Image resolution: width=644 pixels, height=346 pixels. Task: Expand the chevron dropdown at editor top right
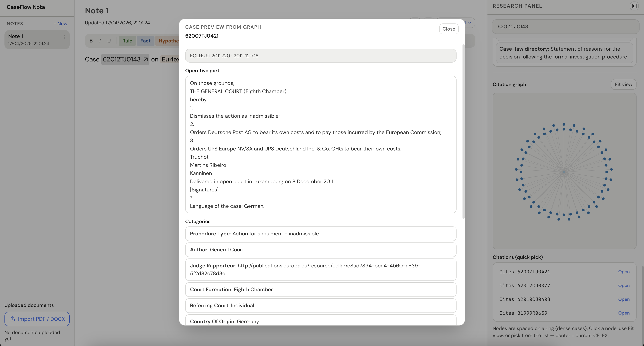click(x=470, y=23)
